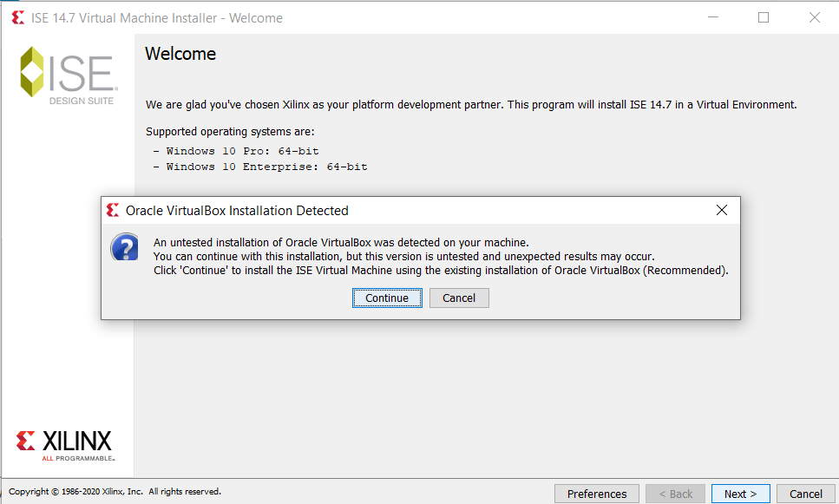Screen dimensions: 839x504
Task: Click the Windows 10 Enterprise 64-bit line
Action: point(260,167)
